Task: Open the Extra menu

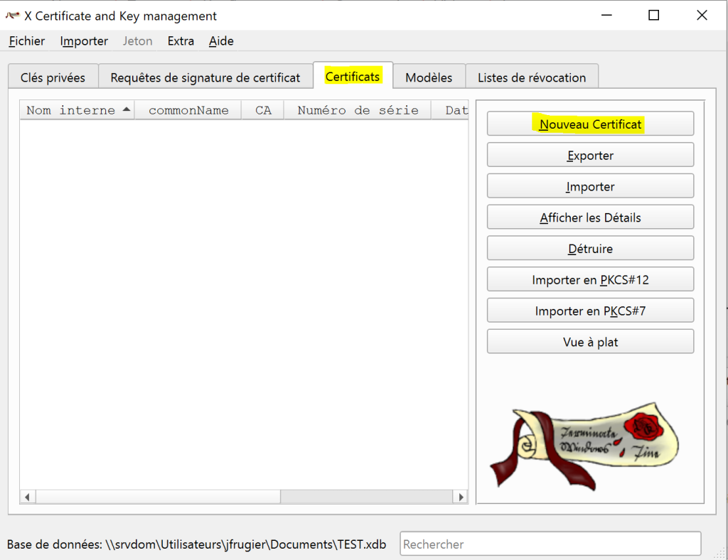Action: [181, 41]
